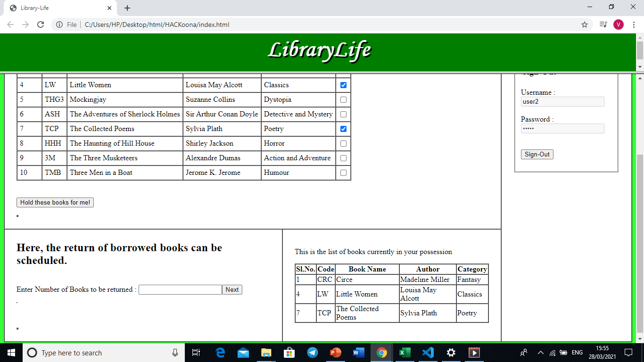
Task: Select the Circe cell in possession table
Action: pyautogui.click(x=367, y=280)
